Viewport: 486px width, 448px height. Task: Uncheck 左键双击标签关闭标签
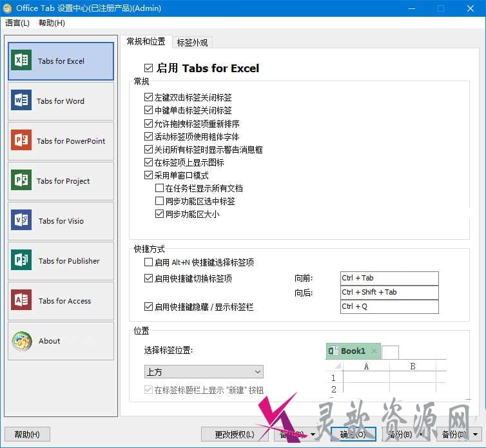[148, 97]
